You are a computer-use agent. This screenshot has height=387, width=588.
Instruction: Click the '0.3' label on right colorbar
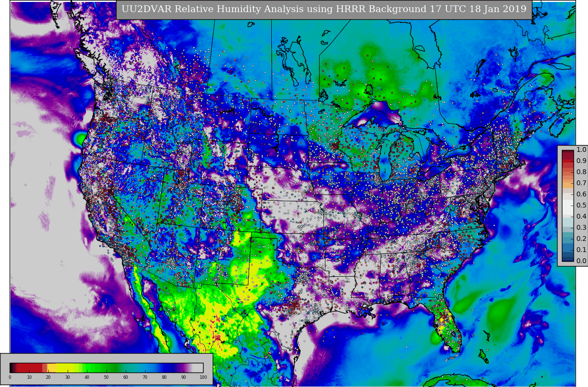coord(581,228)
